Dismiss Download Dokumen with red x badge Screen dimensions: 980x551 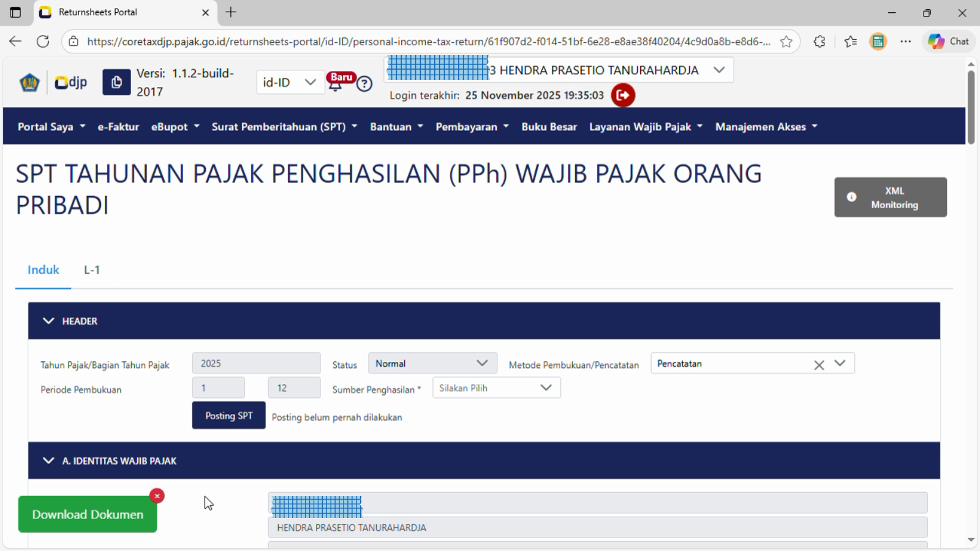click(x=157, y=496)
